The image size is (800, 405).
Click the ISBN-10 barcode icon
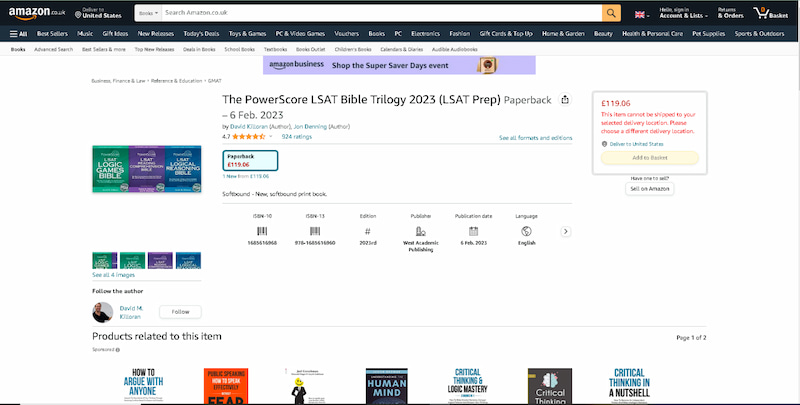pos(262,231)
